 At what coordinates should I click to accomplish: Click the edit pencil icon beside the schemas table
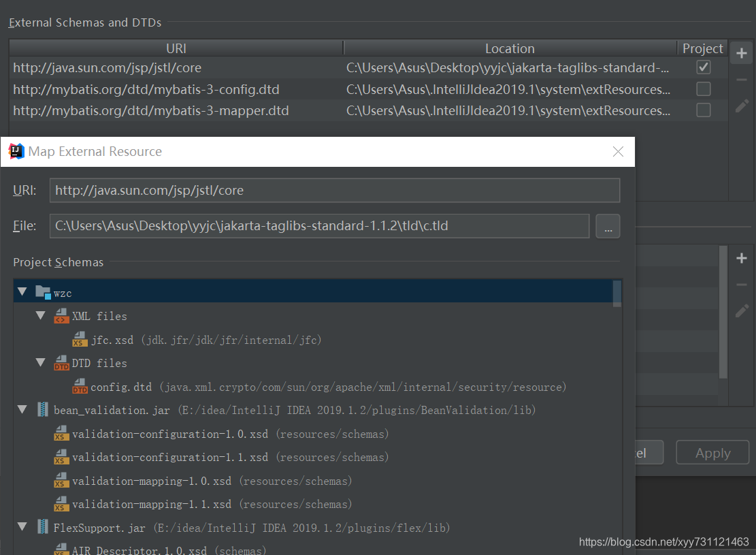click(741, 106)
